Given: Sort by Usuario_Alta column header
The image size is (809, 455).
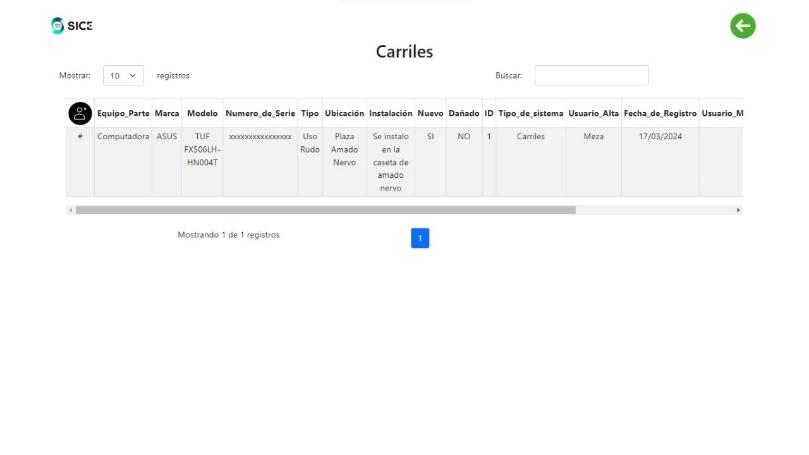Looking at the screenshot, I should click(593, 113).
